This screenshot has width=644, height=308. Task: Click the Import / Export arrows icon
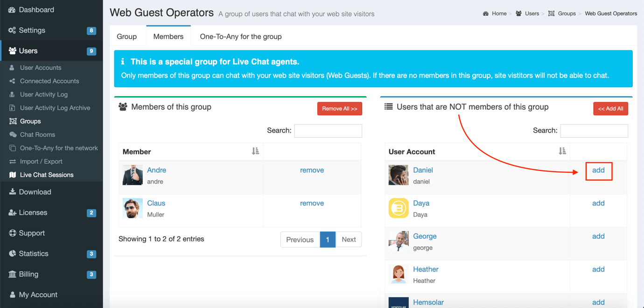point(12,161)
